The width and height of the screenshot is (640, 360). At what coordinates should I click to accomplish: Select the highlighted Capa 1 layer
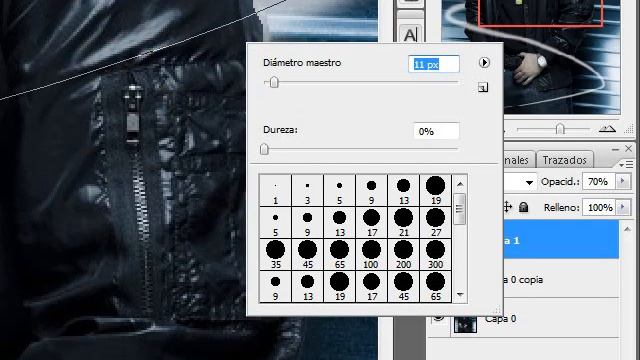[x=561, y=240]
